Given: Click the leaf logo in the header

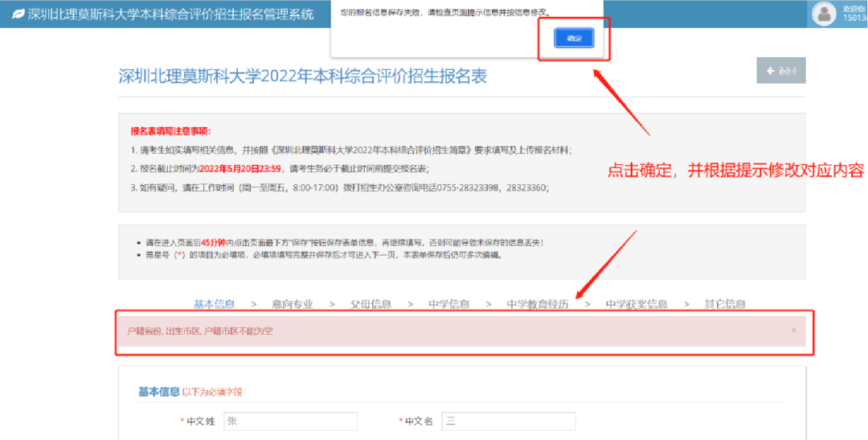Looking at the screenshot, I should click(17, 14).
